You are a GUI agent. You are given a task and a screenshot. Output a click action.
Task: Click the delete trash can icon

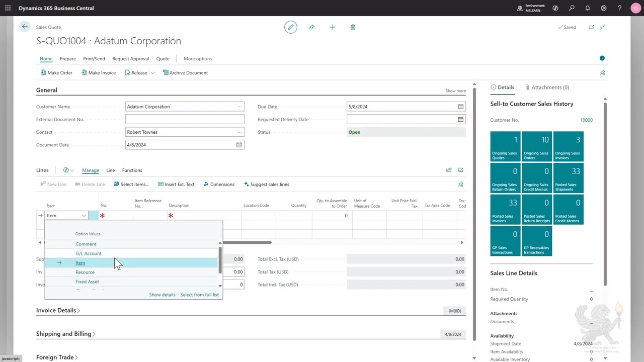[x=353, y=27]
